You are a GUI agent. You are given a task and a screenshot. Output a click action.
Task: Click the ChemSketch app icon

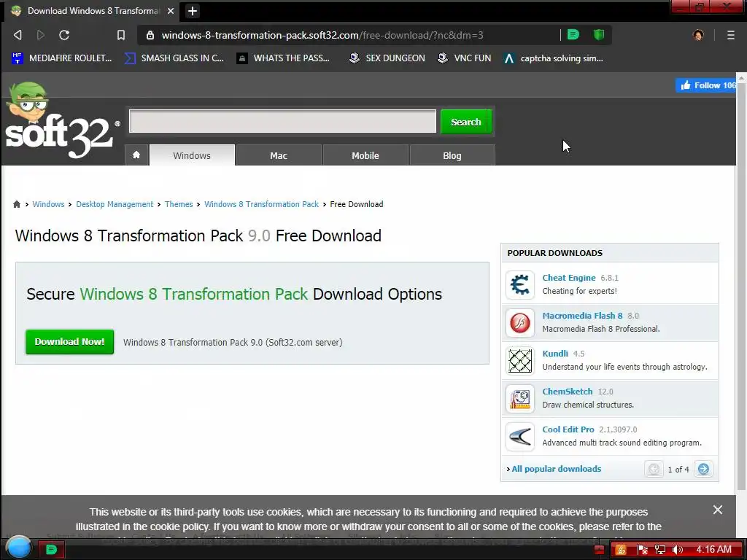(x=519, y=399)
